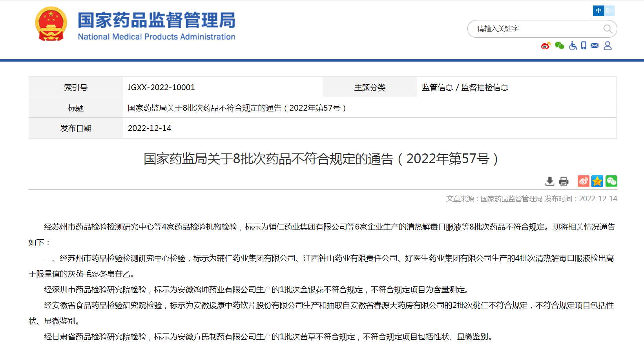
Task: Open the 国家药品监督管理局 site title
Action: pyautogui.click(x=157, y=20)
